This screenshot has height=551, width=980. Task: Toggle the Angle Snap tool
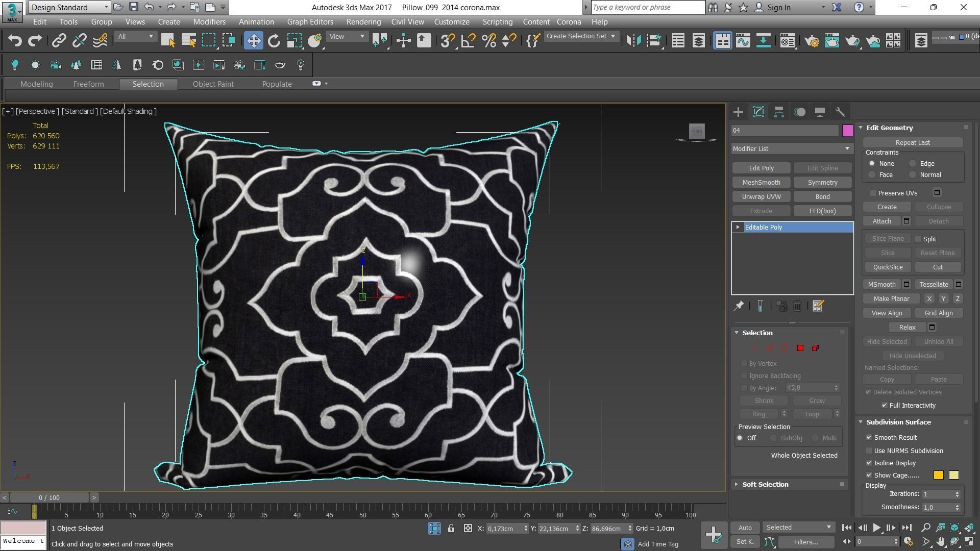468,41
